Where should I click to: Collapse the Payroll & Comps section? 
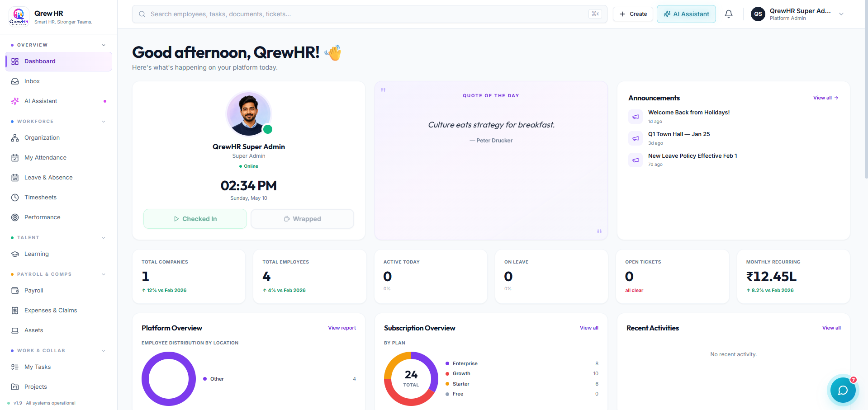[104, 274]
